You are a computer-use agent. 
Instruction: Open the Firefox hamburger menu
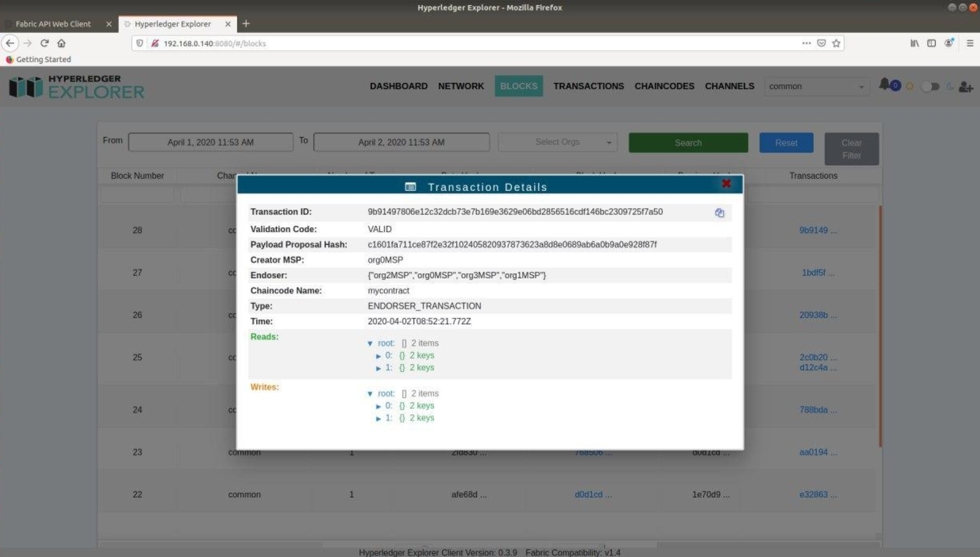point(970,43)
